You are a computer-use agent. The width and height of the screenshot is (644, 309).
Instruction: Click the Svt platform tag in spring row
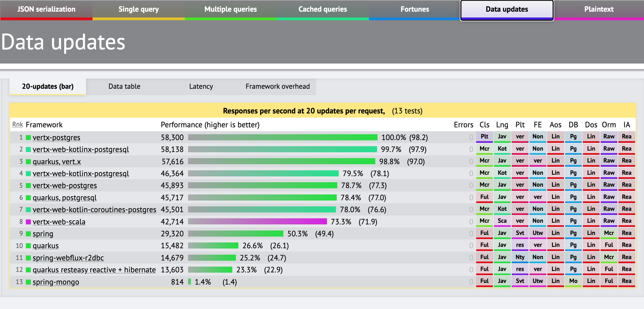(x=520, y=233)
